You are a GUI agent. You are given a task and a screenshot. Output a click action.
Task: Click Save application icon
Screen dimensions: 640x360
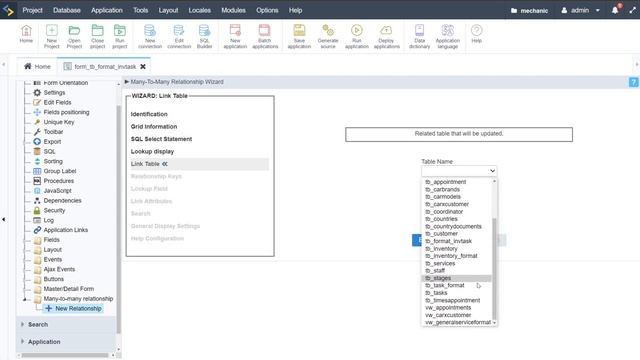point(299,36)
